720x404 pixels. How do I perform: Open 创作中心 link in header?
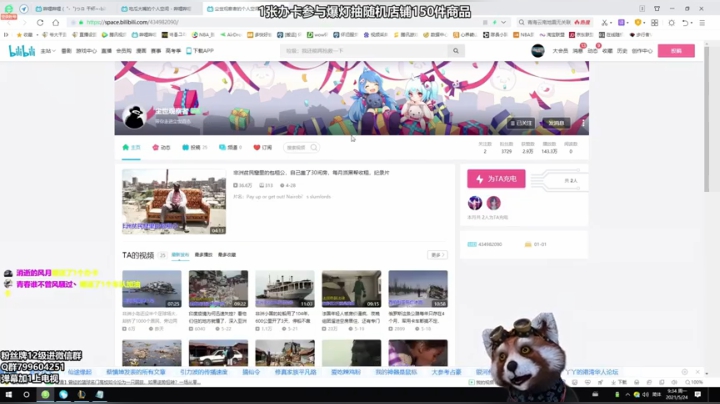point(642,51)
